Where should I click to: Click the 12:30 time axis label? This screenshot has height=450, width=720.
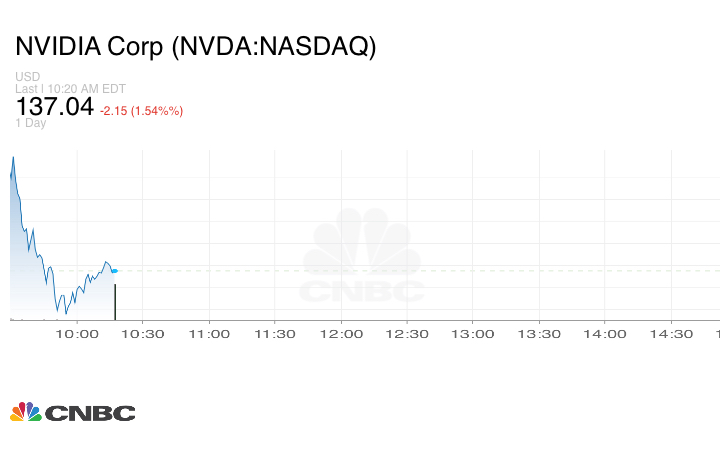point(407,334)
